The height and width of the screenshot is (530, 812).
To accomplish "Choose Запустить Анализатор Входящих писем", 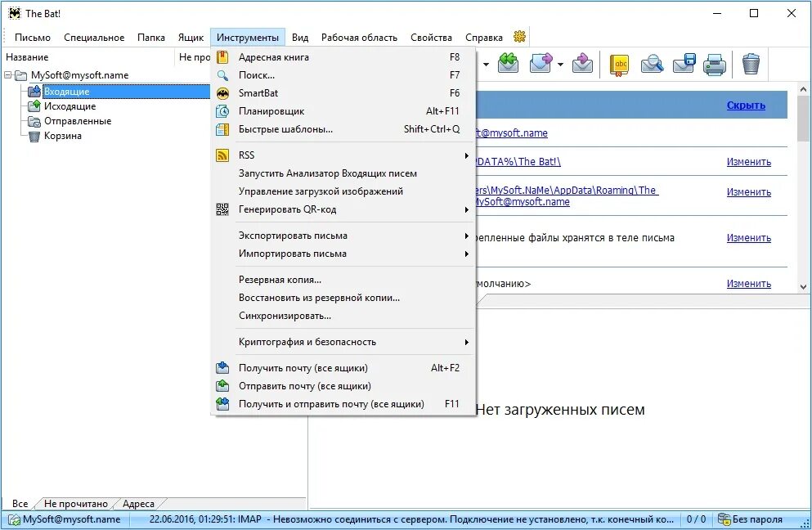I will (343, 173).
